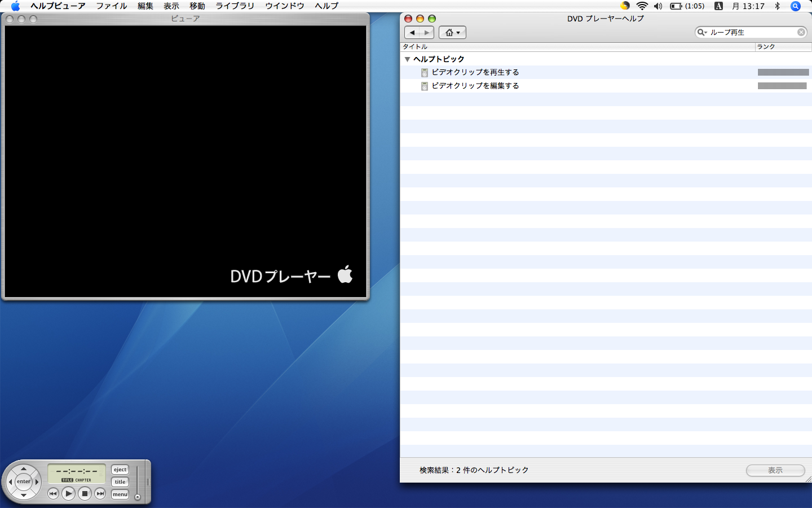Click the document icon beside ビデオクリップを編集する
The height and width of the screenshot is (508, 812).
click(x=425, y=86)
